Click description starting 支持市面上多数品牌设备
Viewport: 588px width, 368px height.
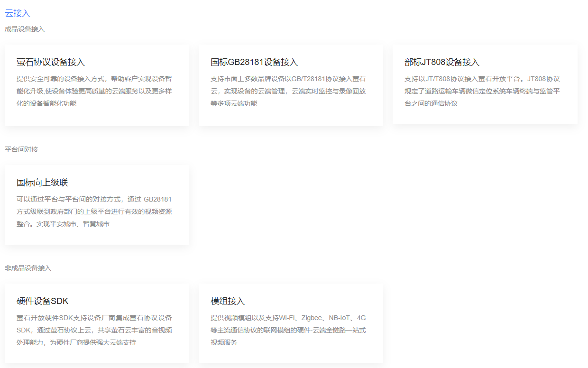[x=288, y=91]
